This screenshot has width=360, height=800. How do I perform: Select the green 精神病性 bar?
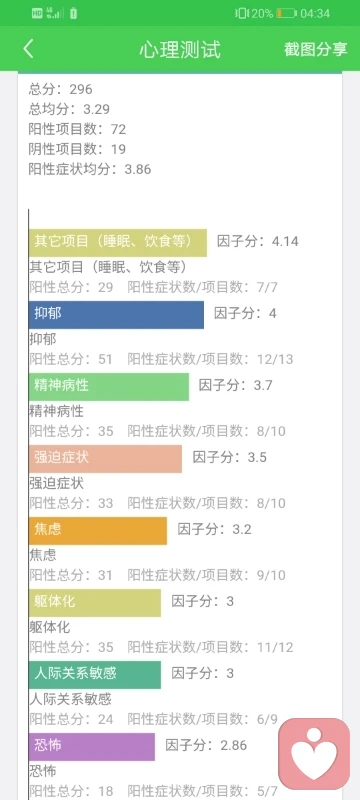coord(109,386)
